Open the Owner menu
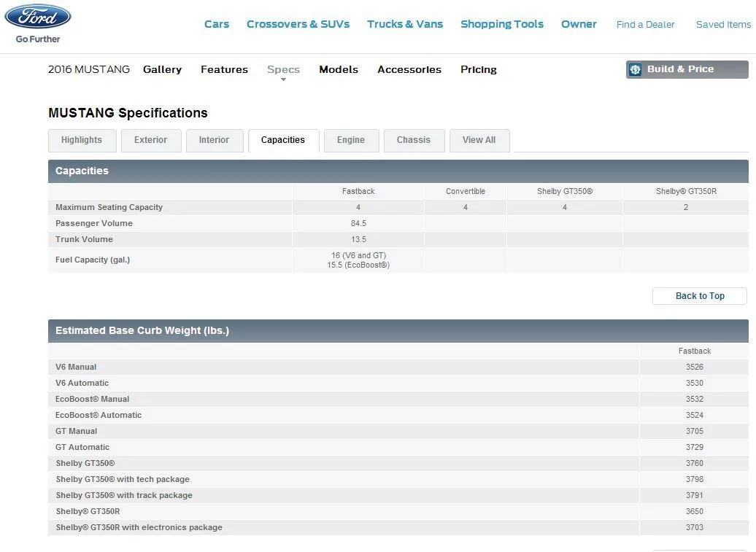This screenshot has width=756, height=552. [579, 24]
